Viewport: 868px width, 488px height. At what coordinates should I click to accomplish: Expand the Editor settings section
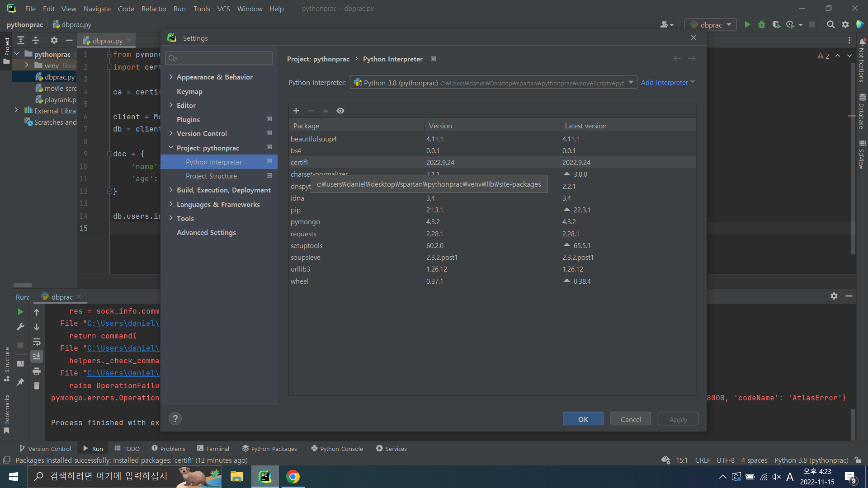click(171, 105)
